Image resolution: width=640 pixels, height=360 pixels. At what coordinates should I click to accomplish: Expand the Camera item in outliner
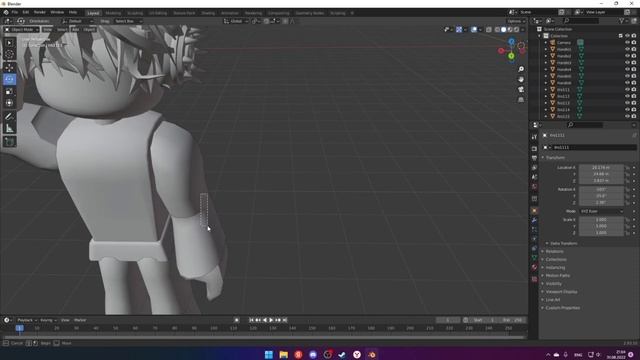546,42
